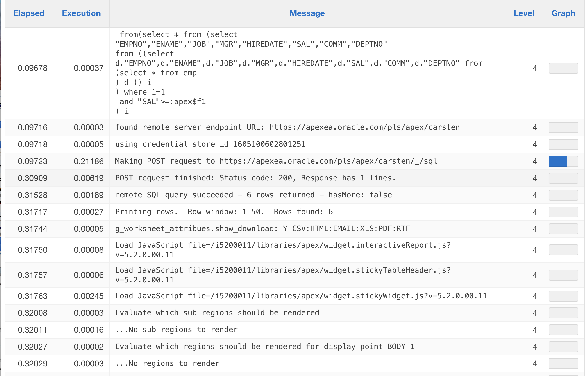This screenshot has height=376, width=588.
Task: Click the g_worksheet_attribues.show_download message
Action: 262,228
